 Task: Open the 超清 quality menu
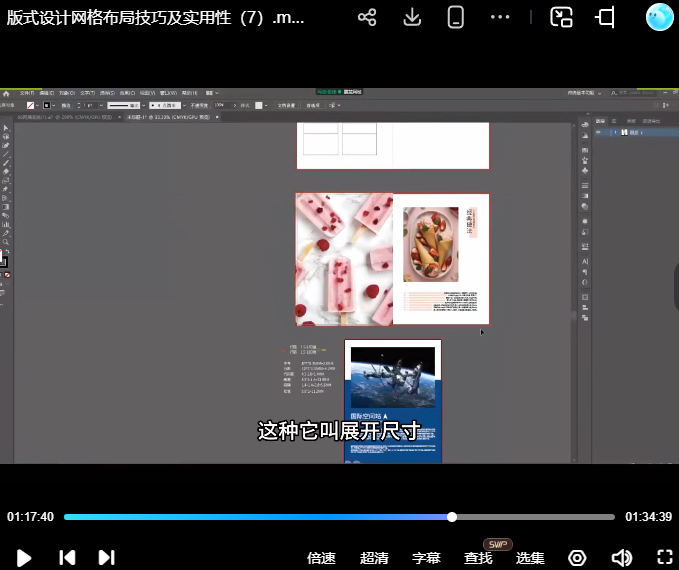374,558
